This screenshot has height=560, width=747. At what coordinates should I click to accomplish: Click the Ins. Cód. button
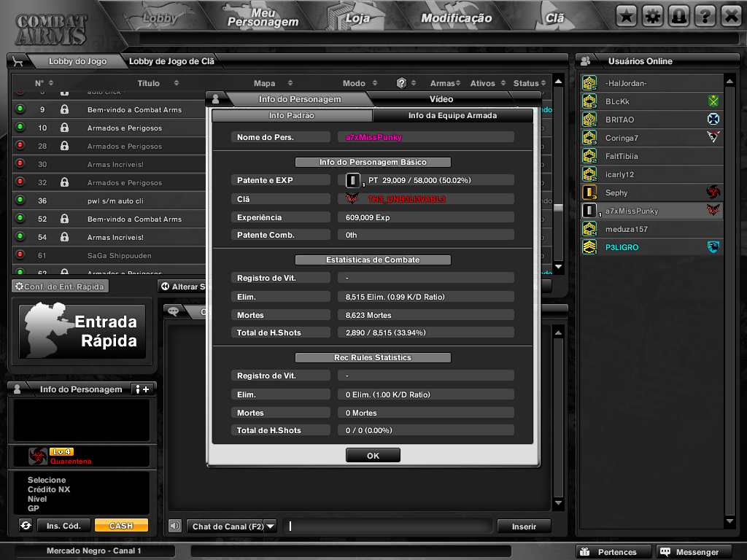click(63, 525)
